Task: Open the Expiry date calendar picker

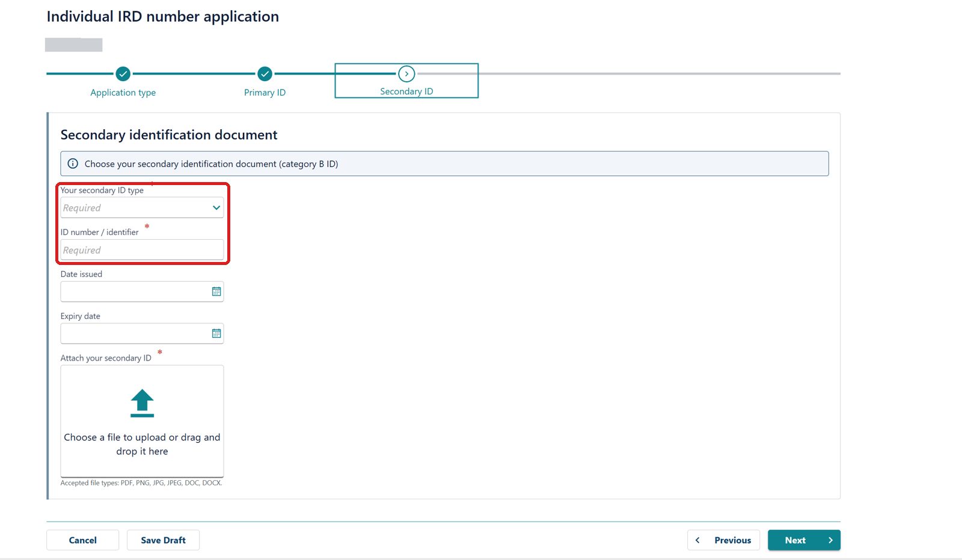Action: pyautogui.click(x=216, y=333)
